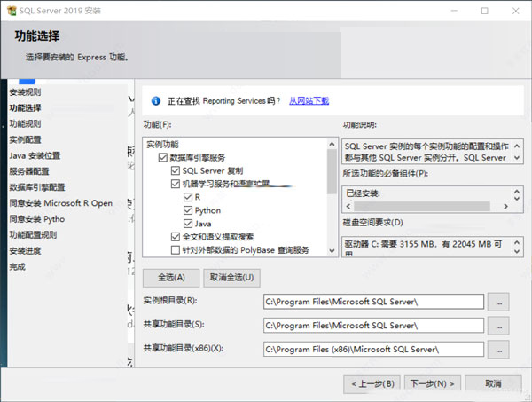The width and height of the screenshot is (532, 402).
Task: Select the 功能选择 step
Action: coord(25,108)
